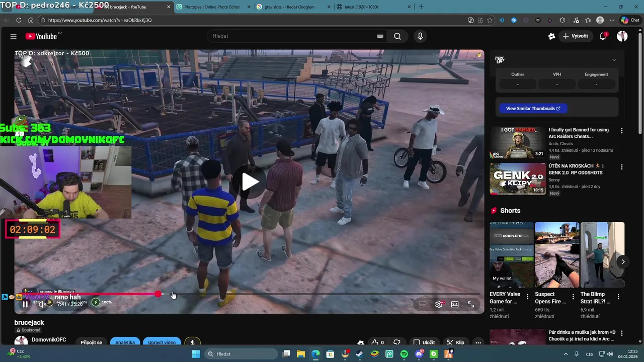The width and height of the screenshot is (644, 362).
Task: Click the Vytvořit create button
Action: [575, 36]
